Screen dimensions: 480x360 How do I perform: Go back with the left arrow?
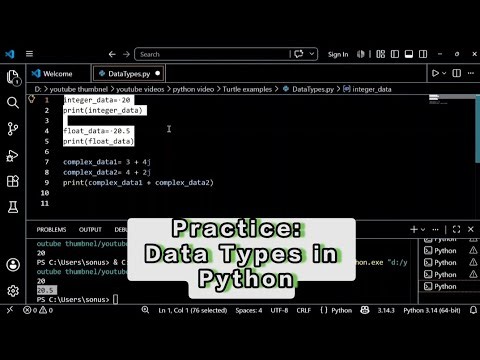pyautogui.click(x=112, y=54)
